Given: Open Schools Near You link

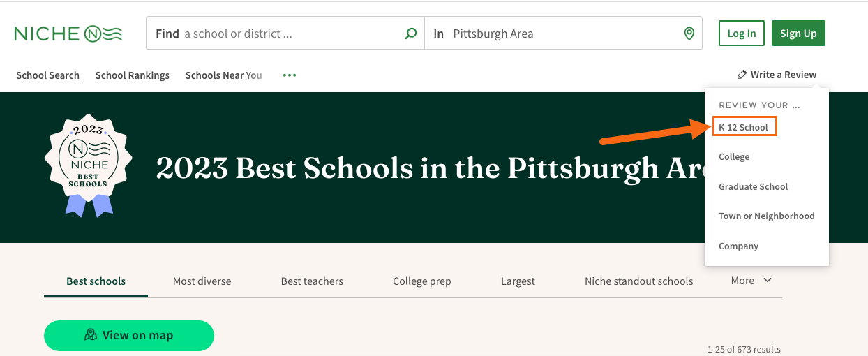Looking at the screenshot, I should click(x=224, y=75).
